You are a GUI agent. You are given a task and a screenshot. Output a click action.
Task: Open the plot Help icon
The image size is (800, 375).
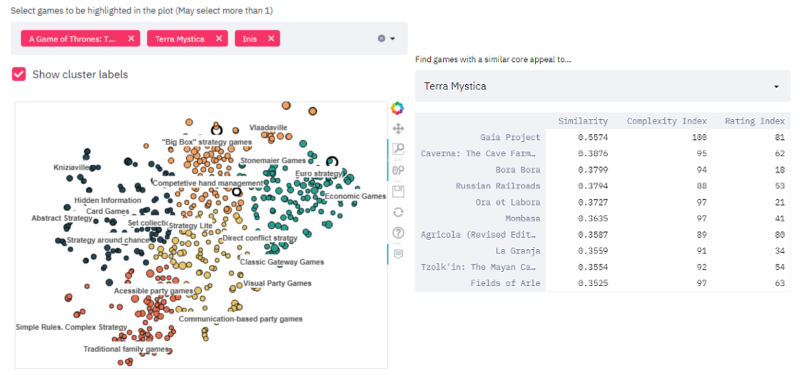pos(398,233)
